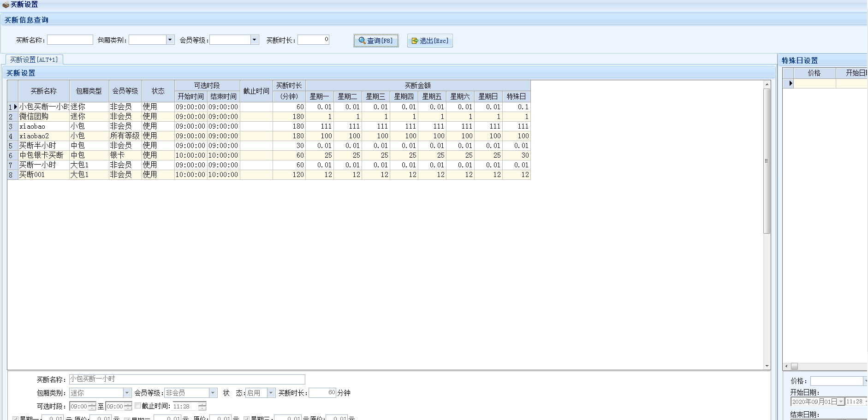Click the 星期五 column header
The image size is (868, 420).
[432, 96]
